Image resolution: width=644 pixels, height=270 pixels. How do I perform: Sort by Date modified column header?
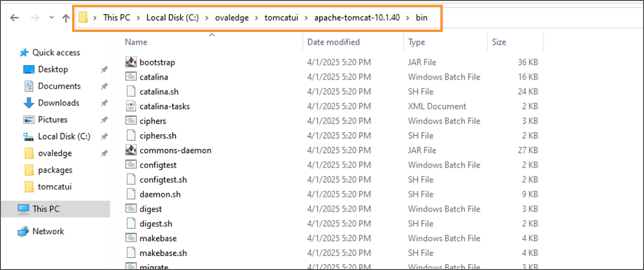(333, 42)
